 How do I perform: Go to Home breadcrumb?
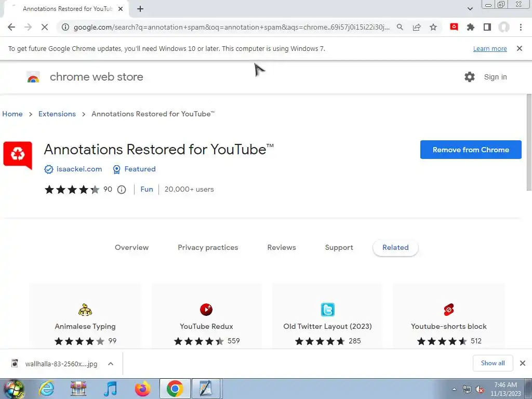12,114
